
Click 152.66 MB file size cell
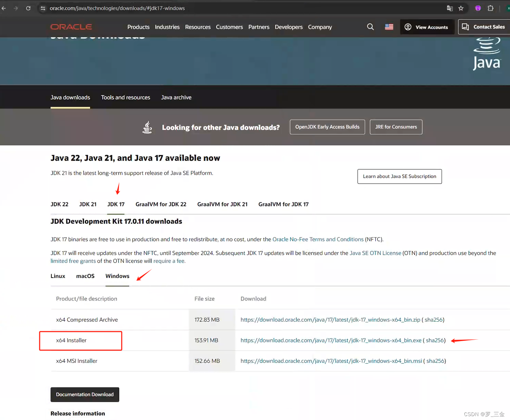212,361
